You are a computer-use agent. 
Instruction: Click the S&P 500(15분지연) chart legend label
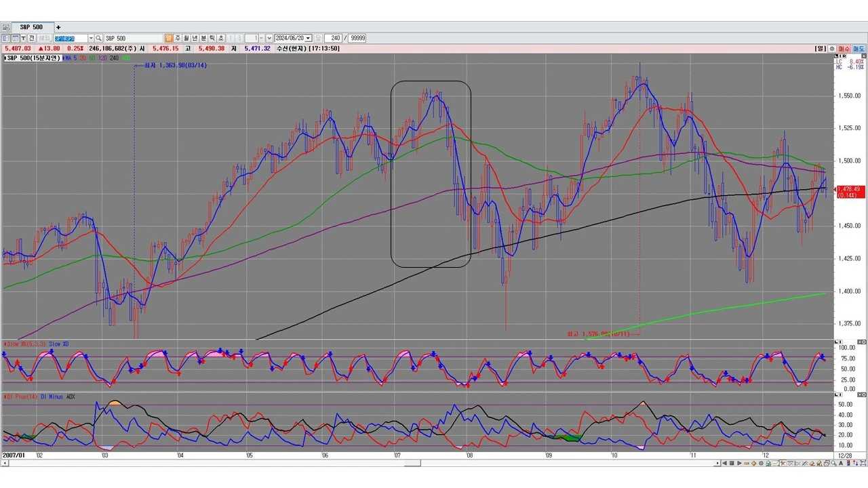[x=34, y=58]
